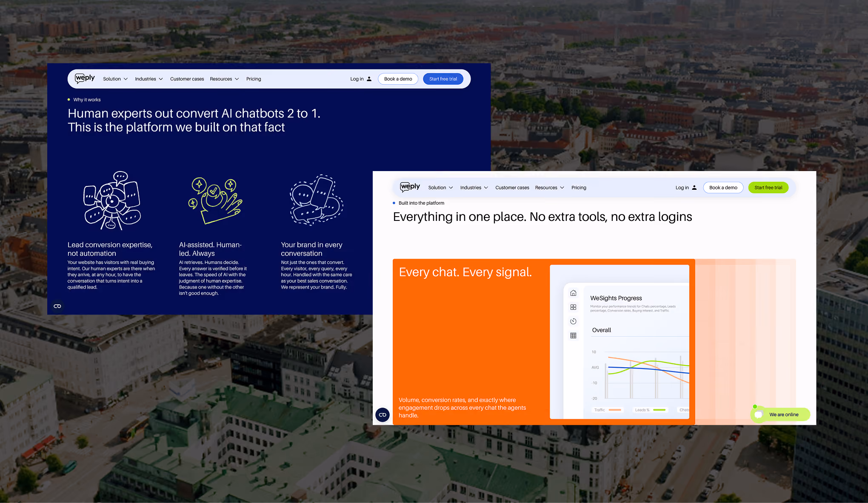Open Pricing in the white window

(x=579, y=188)
